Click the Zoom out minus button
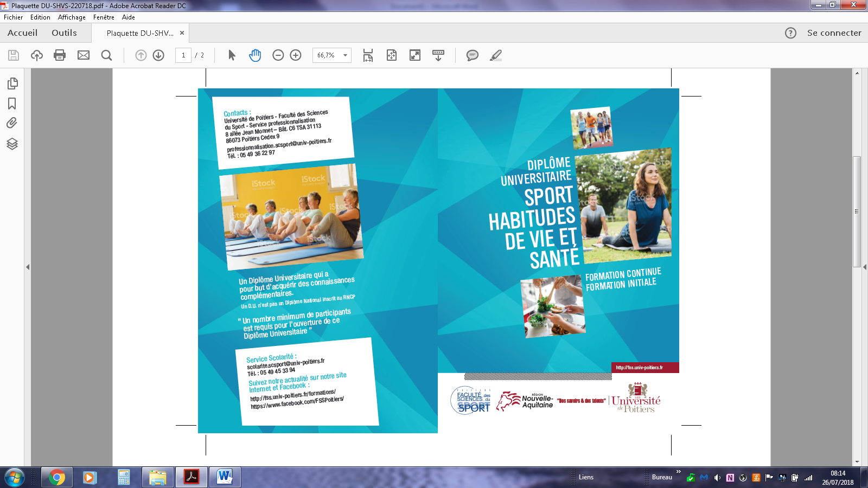 click(278, 55)
